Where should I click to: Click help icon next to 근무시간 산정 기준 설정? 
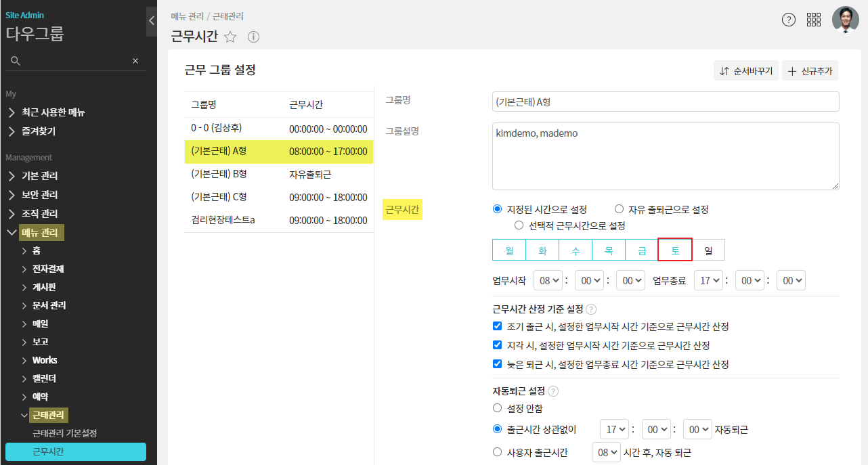pos(591,309)
